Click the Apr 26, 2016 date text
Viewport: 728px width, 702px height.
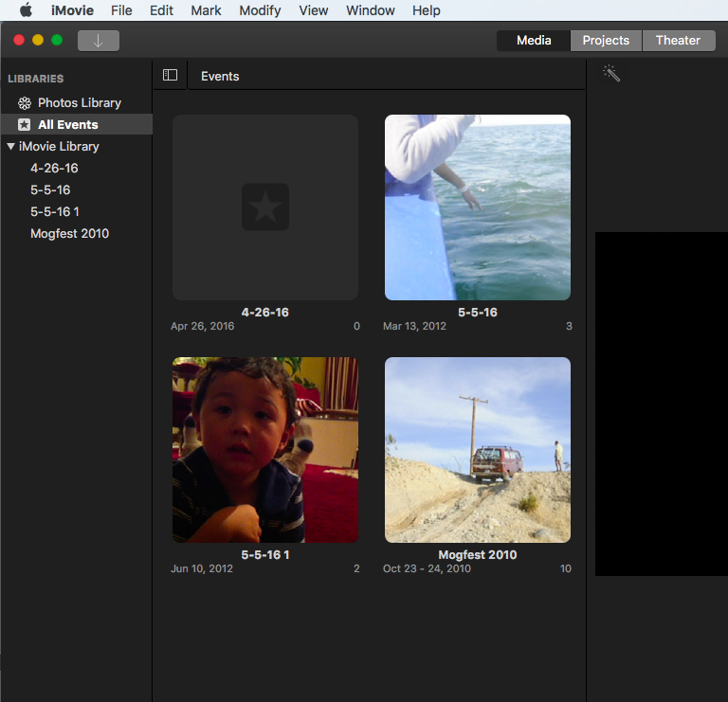pos(203,326)
